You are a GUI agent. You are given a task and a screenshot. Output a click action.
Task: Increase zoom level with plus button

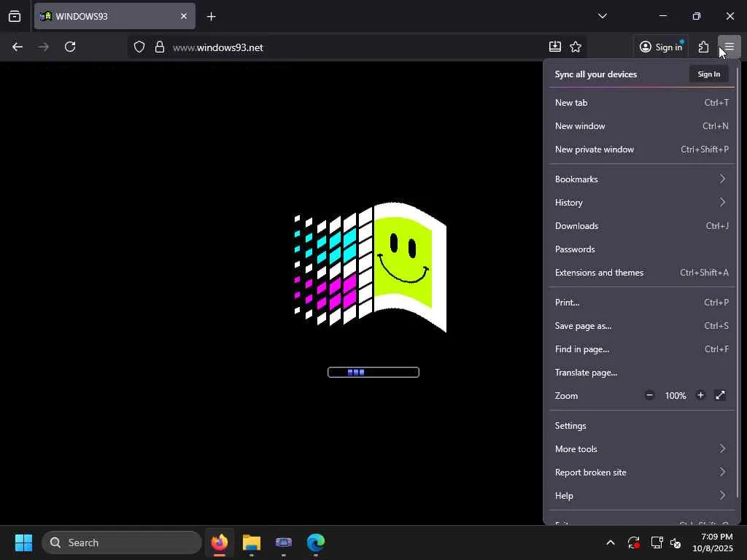700,395
